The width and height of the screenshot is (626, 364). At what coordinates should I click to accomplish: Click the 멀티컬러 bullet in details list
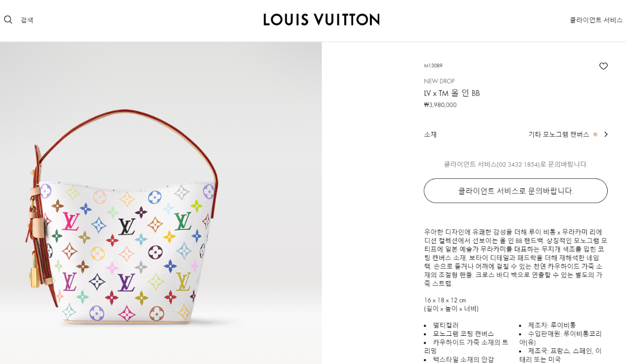(x=446, y=325)
